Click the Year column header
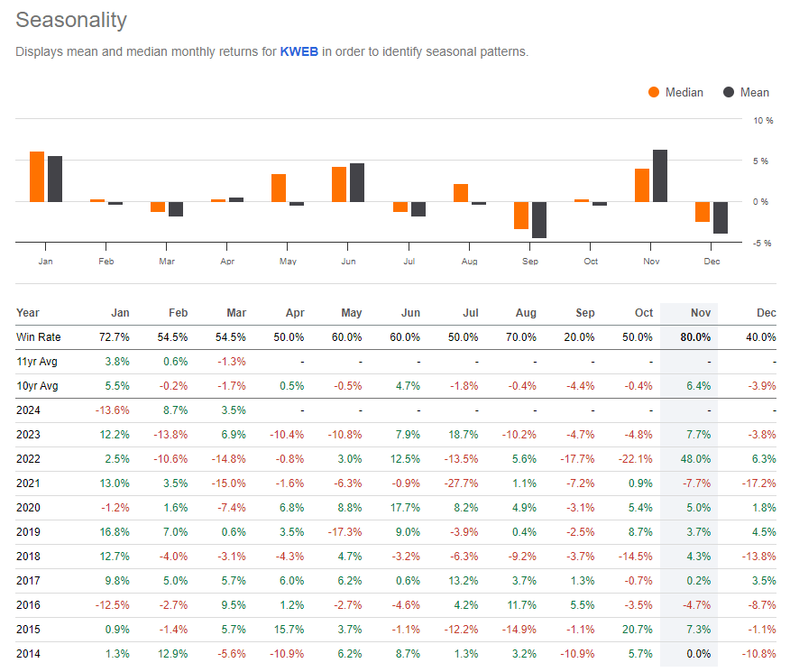 pos(28,313)
